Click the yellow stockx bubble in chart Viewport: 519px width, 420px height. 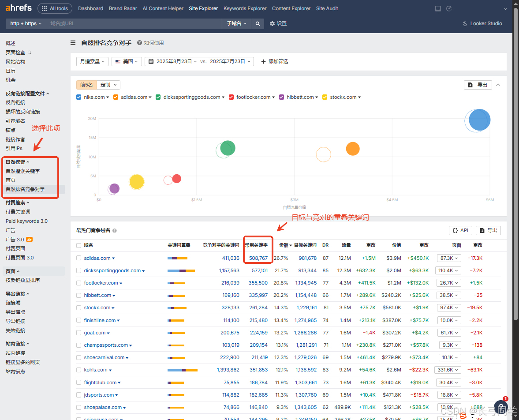click(x=137, y=181)
